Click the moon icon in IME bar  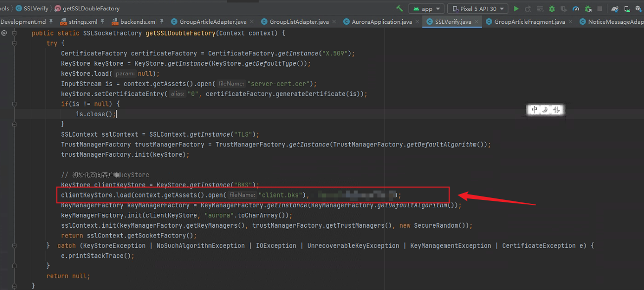click(546, 110)
